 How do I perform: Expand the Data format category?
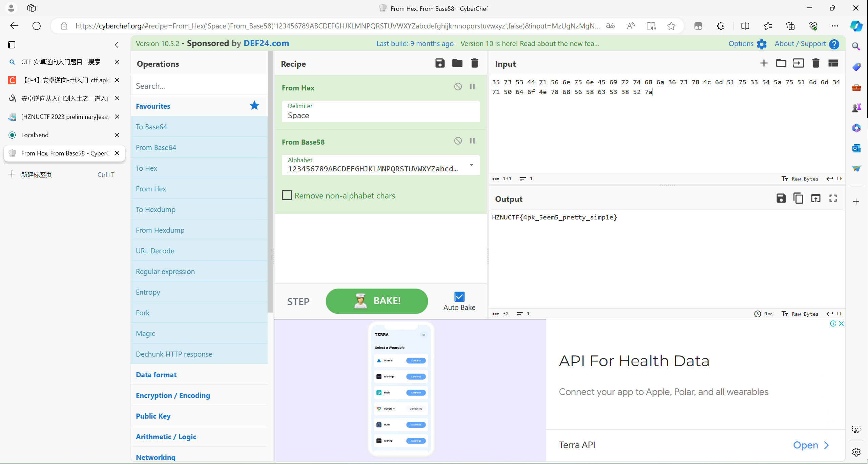click(199, 375)
